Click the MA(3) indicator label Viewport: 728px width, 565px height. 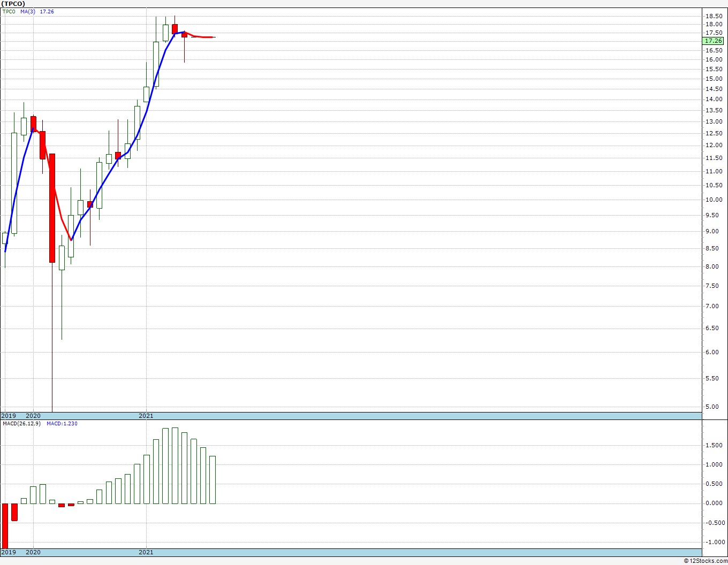(28, 11)
